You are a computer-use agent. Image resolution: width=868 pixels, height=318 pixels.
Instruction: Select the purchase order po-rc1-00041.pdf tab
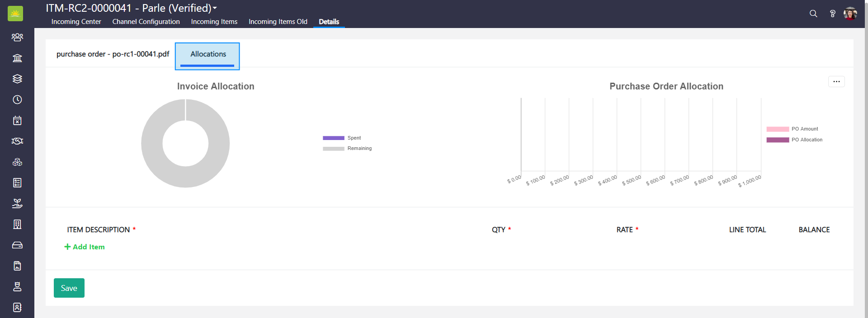[113, 54]
